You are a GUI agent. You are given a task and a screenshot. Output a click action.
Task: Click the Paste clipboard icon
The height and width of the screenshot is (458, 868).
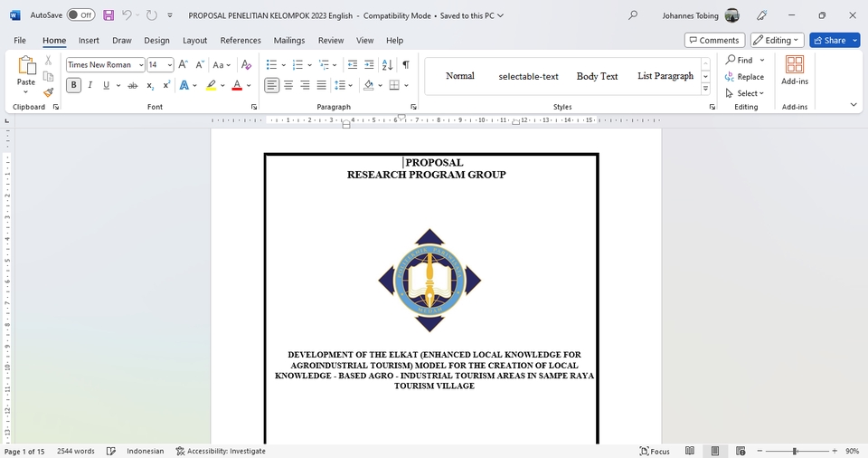coord(26,65)
